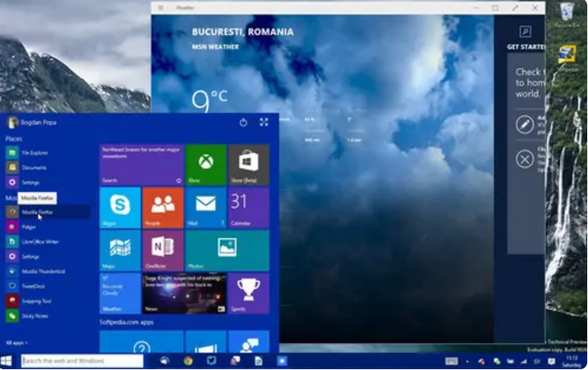The width and height of the screenshot is (588, 370).
Task: Click the taskbar clock showing Saturday
Action: pos(572,361)
